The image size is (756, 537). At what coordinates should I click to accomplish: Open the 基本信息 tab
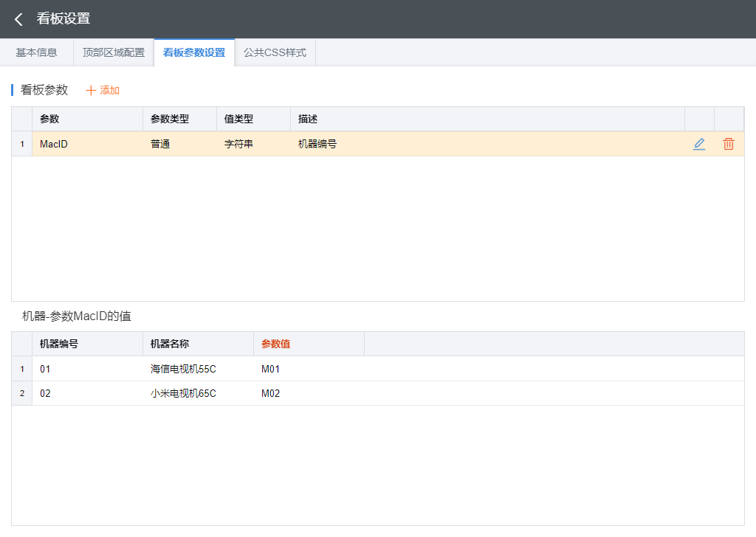coord(37,52)
